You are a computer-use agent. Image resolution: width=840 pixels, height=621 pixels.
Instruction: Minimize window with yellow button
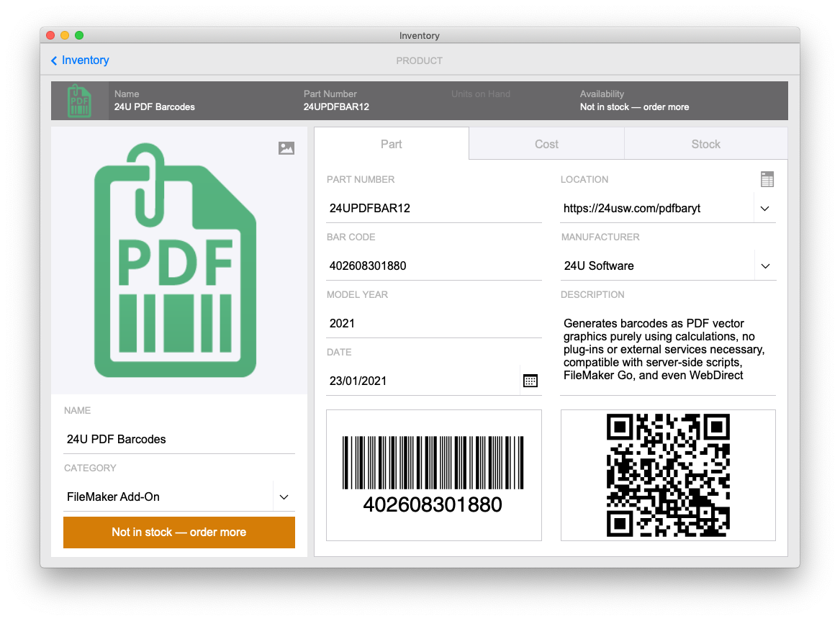[x=65, y=35]
